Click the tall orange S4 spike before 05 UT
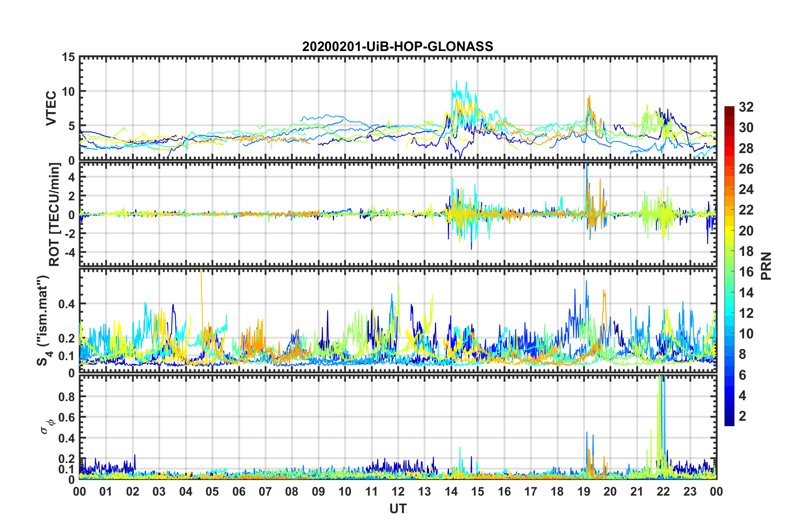 click(201, 276)
